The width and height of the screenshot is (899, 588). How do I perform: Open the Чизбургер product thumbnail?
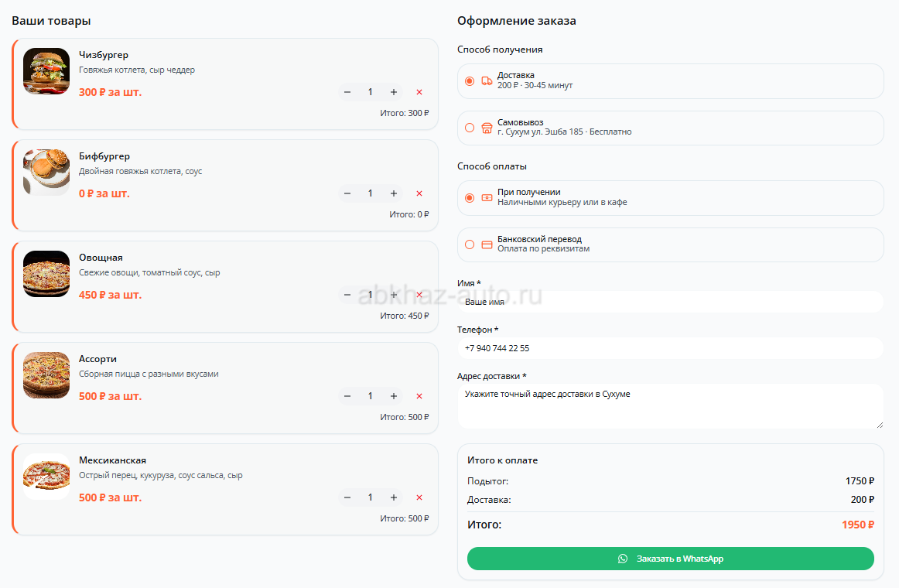coord(46,71)
